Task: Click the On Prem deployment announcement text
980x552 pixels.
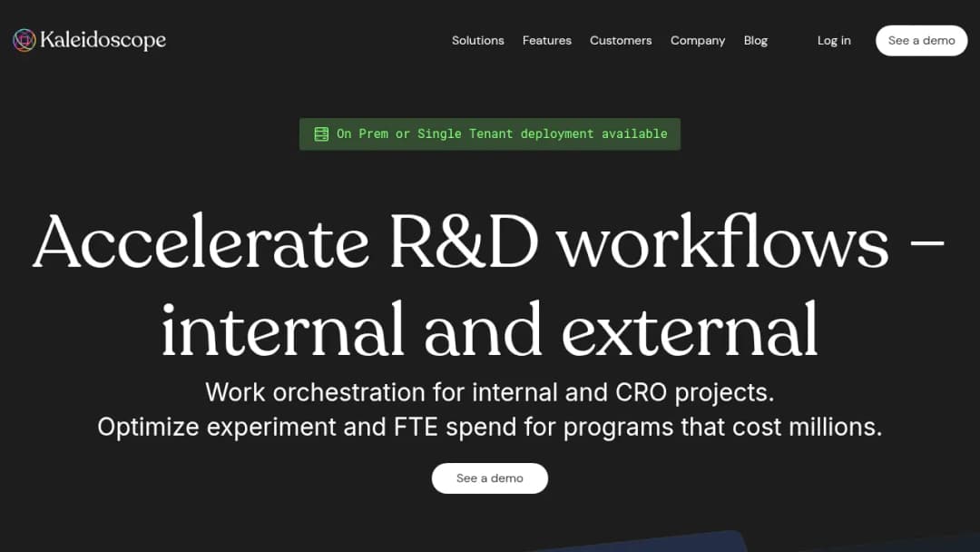Action: tap(502, 133)
